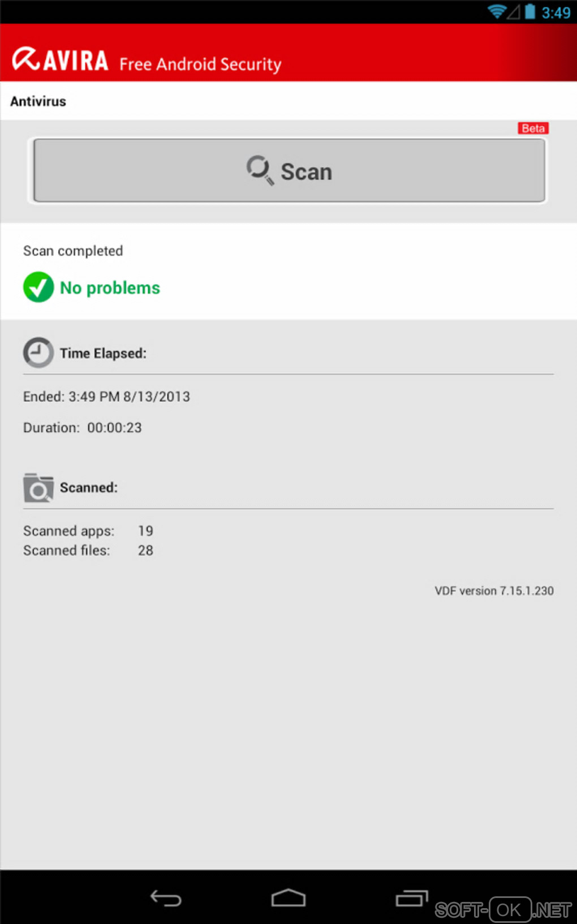Viewport: 577px width, 924px height.
Task: Tap the battery status icon
Action: pyautogui.click(x=530, y=11)
